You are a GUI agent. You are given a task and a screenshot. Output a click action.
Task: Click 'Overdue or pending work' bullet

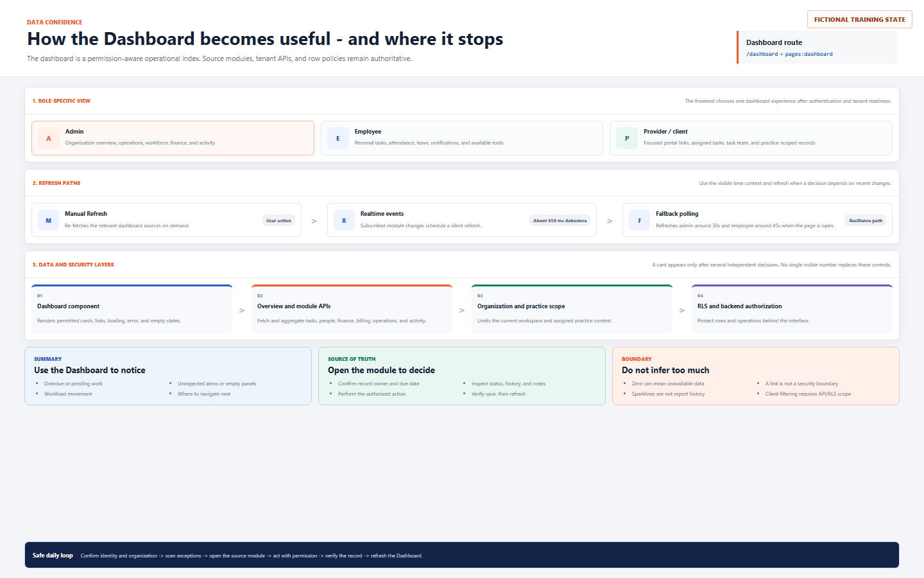[73, 383]
